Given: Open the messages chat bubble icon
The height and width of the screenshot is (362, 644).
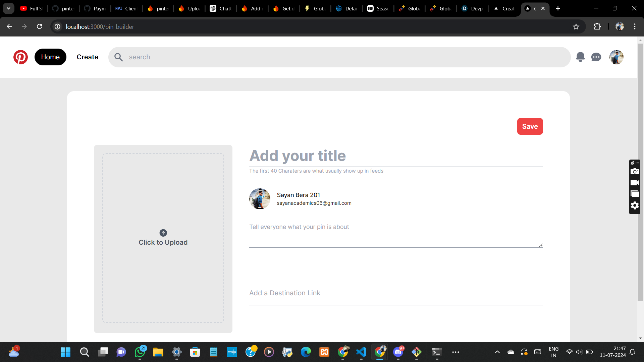Looking at the screenshot, I should [x=596, y=57].
